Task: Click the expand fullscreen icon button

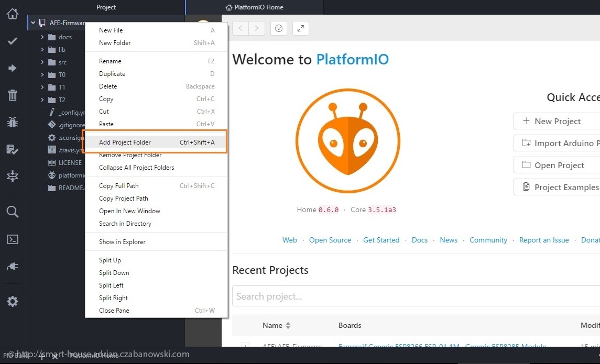Action: point(300,28)
